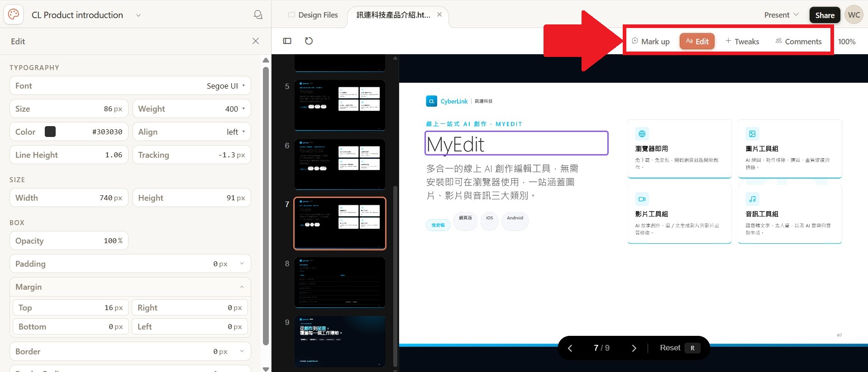Toggle the Edit mode button

coord(697,42)
